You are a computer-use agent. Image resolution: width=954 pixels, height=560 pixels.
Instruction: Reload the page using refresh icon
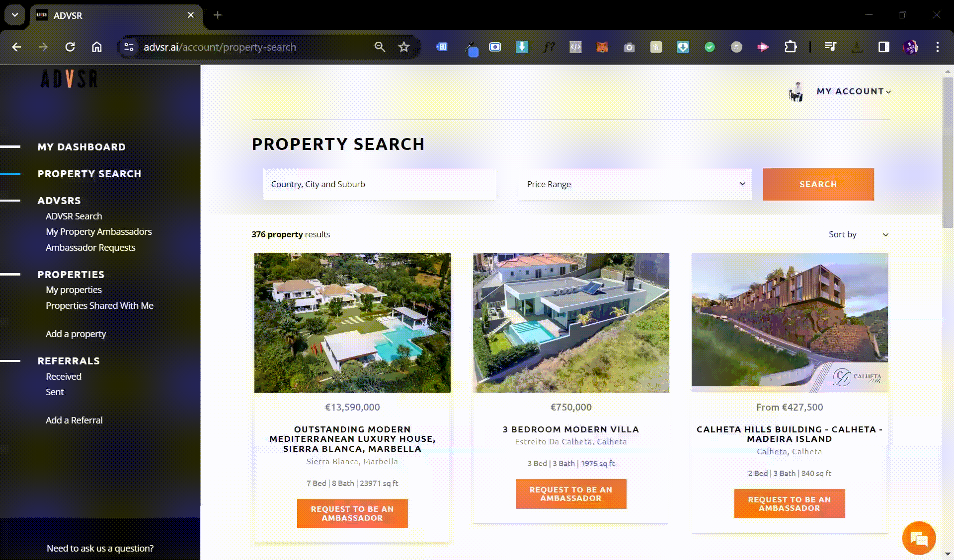pos(70,47)
